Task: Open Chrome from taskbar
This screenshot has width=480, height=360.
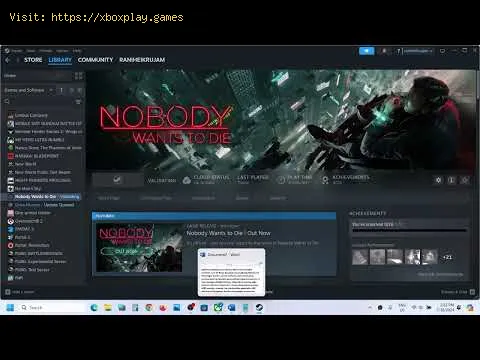Action: (x=149, y=308)
